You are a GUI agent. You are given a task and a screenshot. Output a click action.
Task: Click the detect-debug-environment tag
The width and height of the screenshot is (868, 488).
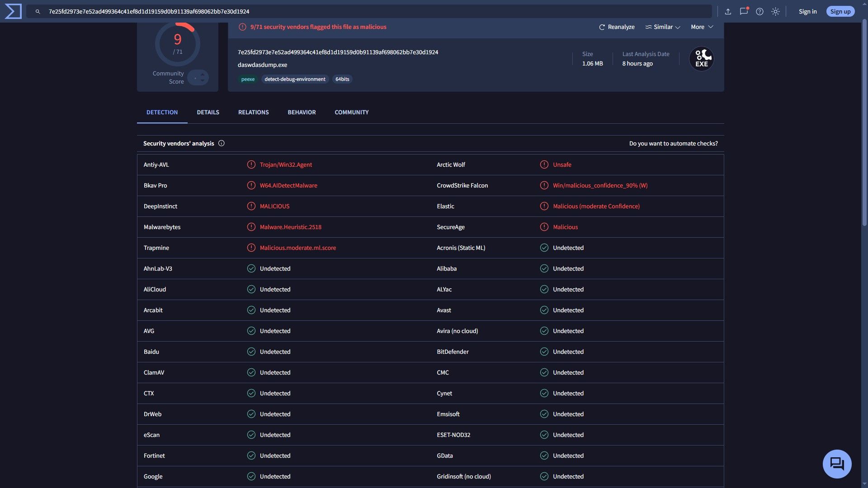[295, 79]
